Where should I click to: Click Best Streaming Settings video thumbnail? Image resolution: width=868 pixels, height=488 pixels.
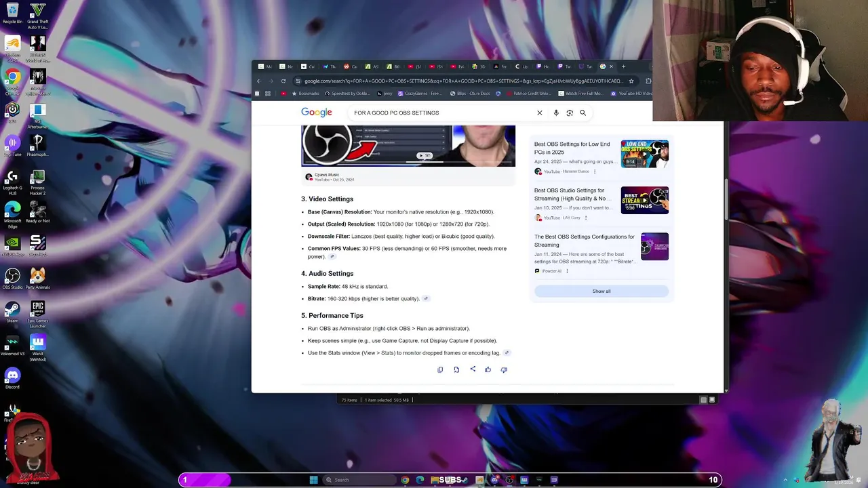pyautogui.click(x=645, y=200)
